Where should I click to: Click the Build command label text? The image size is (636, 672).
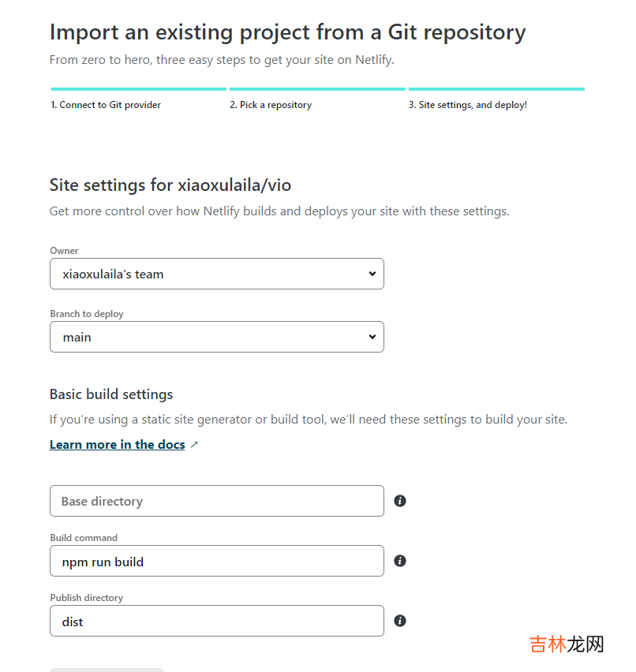[x=84, y=538]
